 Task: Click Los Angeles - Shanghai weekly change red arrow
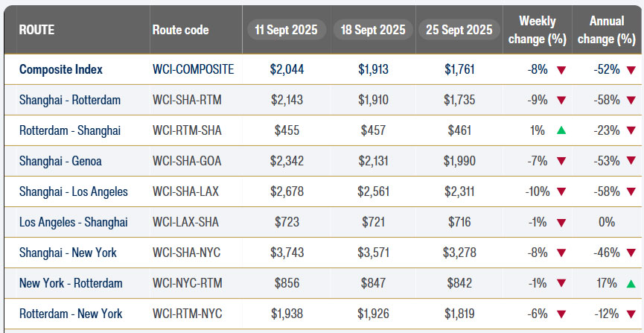pos(561,222)
